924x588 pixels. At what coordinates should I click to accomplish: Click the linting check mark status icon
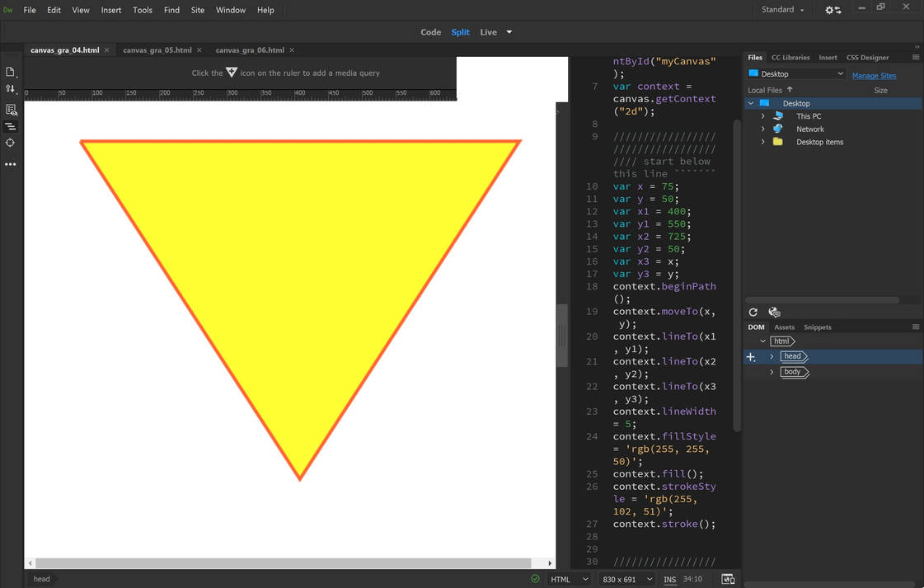click(535, 579)
